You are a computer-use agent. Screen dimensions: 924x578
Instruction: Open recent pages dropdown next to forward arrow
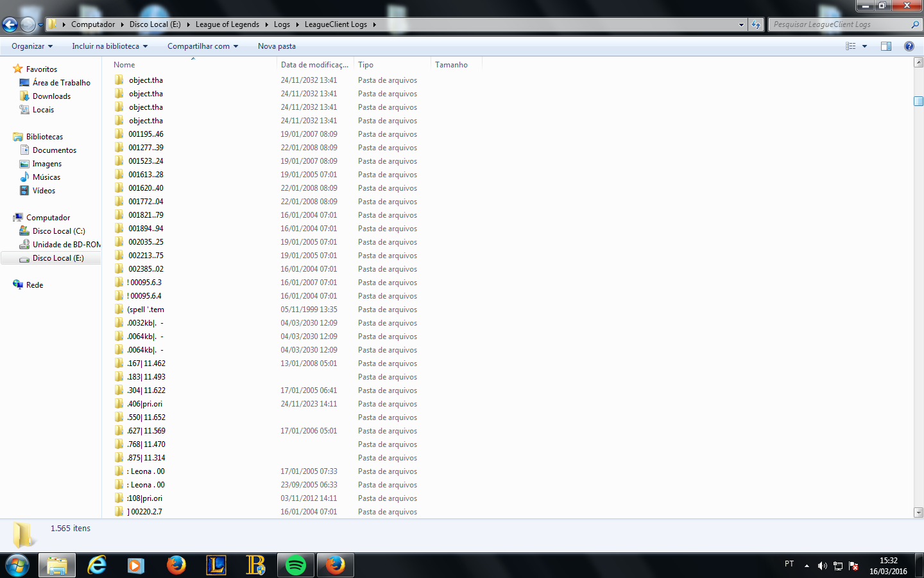[x=40, y=25]
